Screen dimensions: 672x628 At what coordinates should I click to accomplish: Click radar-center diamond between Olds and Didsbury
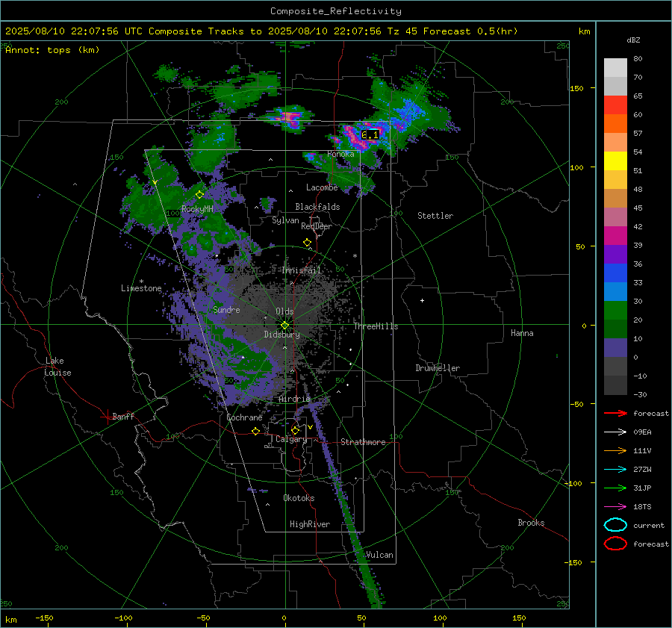click(284, 326)
